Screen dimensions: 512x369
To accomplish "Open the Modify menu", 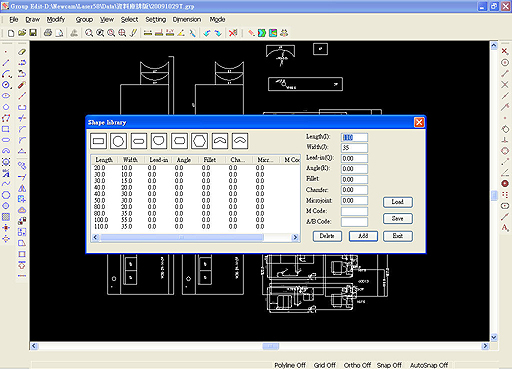I will click(x=56, y=20).
